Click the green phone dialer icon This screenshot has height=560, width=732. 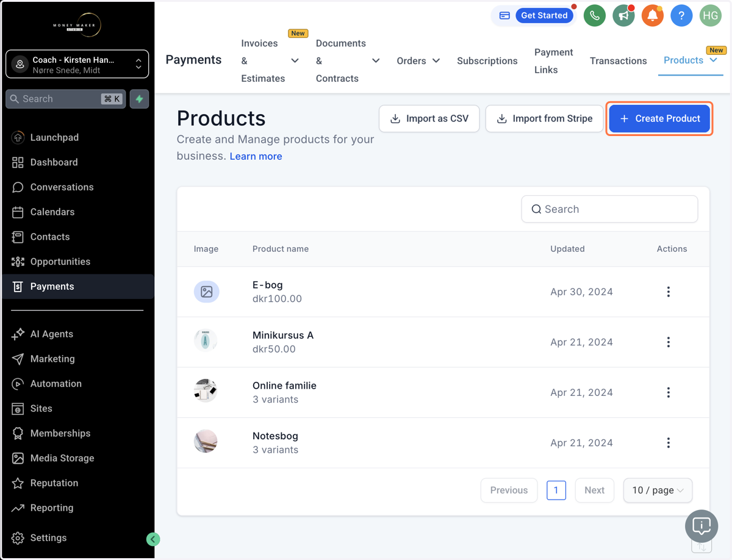click(594, 15)
